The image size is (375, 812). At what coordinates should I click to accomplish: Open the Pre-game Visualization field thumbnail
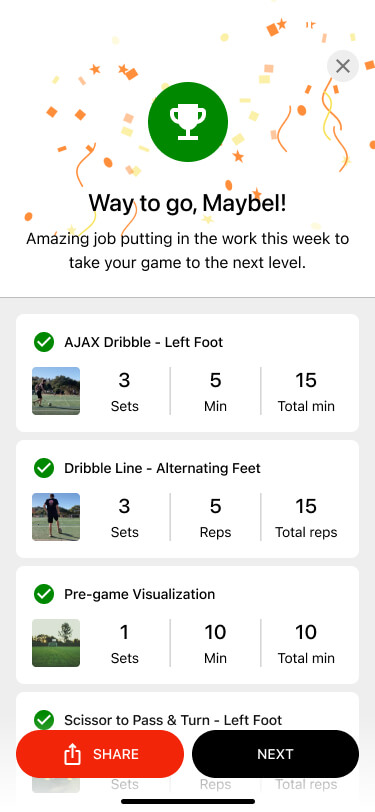pyautogui.click(x=56, y=643)
